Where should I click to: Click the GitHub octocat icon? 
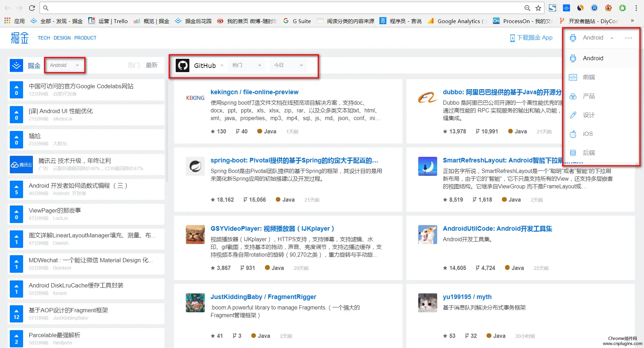182,65
